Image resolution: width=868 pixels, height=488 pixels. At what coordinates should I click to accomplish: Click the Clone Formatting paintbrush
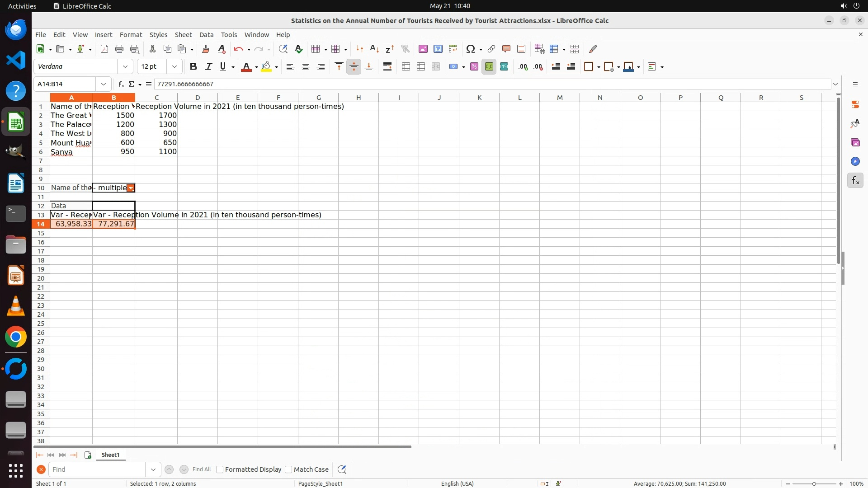(x=206, y=49)
